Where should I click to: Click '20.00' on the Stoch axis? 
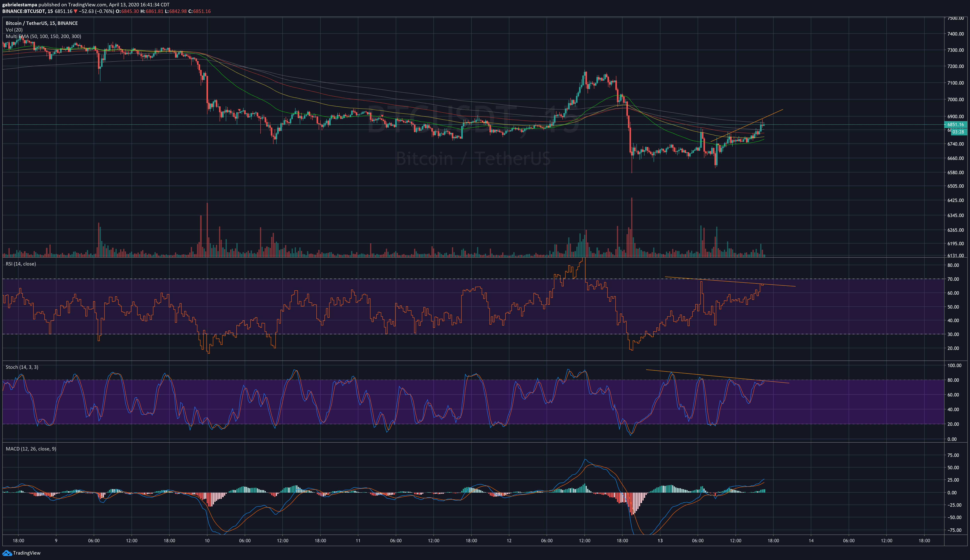pyautogui.click(x=953, y=424)
